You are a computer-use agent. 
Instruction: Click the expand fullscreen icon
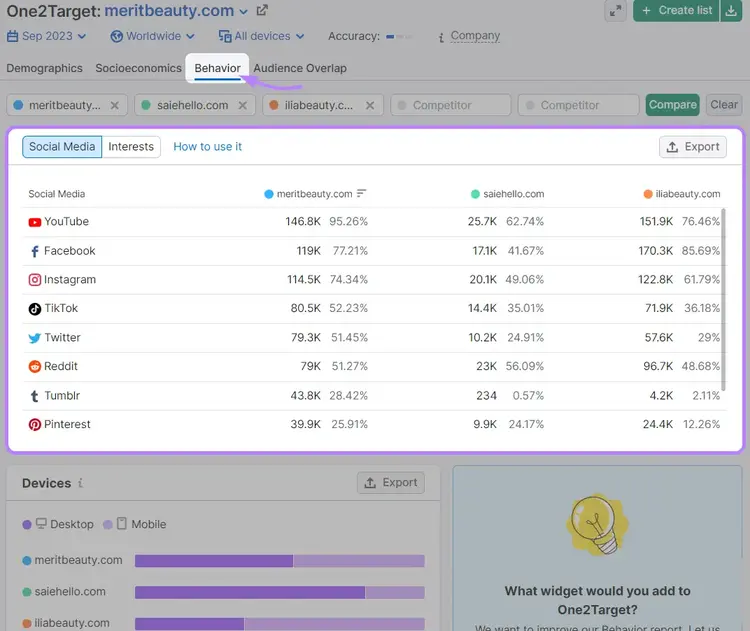point(615,11)
